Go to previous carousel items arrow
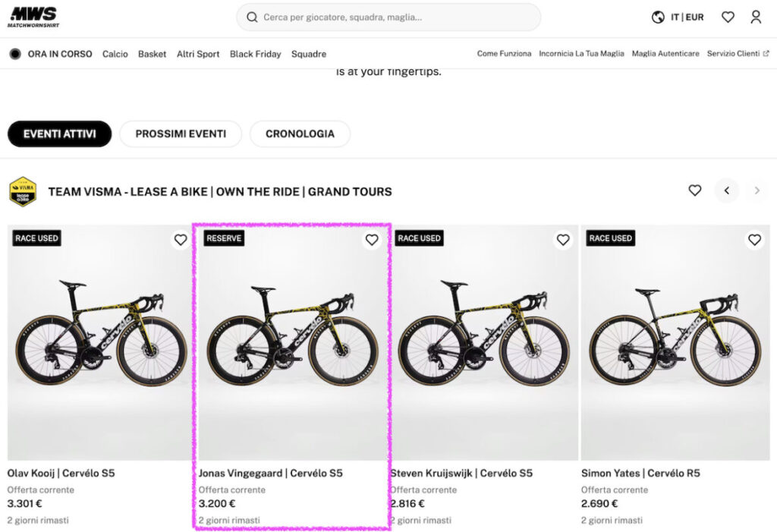Image resolution: width=777 pixels, height=532 pixels. pyautogui.click(x=726, y=190)
